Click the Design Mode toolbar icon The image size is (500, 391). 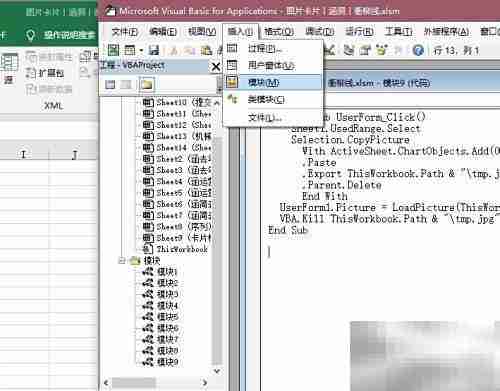[x=330, y=50]
